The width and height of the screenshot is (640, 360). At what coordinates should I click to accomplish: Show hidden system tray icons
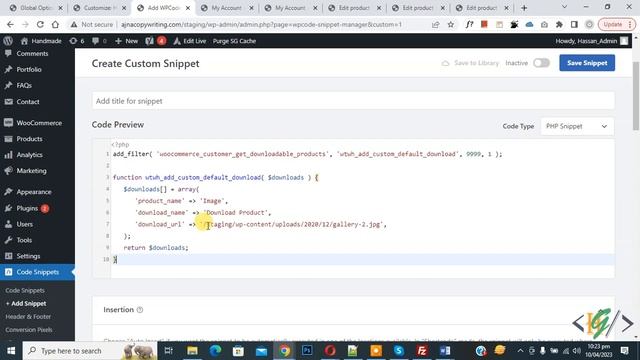click(520, 351)
